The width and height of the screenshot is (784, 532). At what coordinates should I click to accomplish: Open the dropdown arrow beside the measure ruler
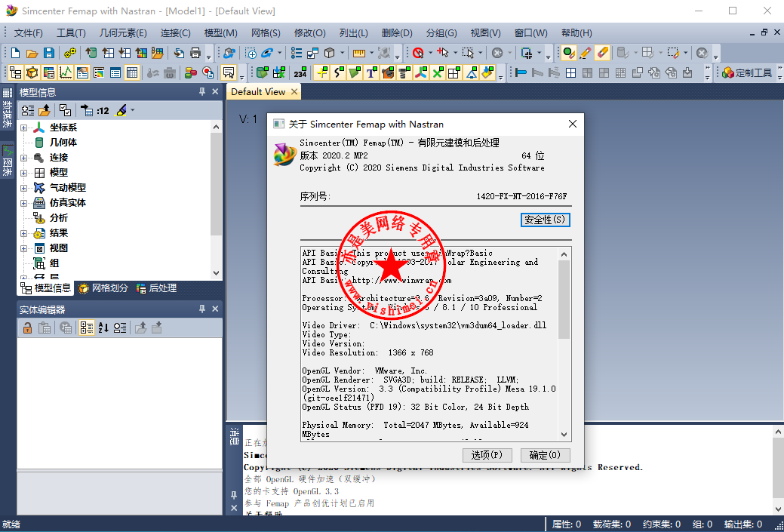[371, 53]
